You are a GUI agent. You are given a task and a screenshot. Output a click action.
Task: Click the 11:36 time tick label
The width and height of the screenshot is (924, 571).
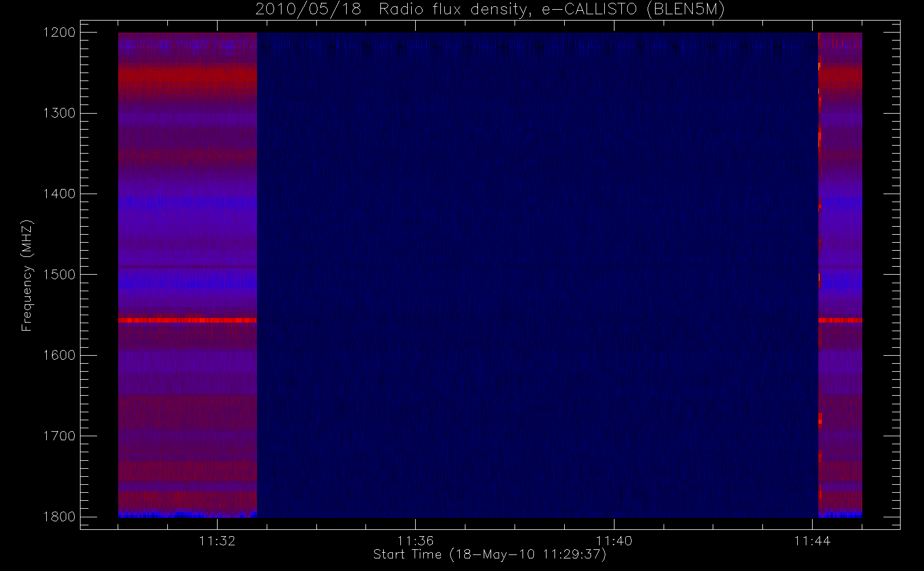click(416, 540)
